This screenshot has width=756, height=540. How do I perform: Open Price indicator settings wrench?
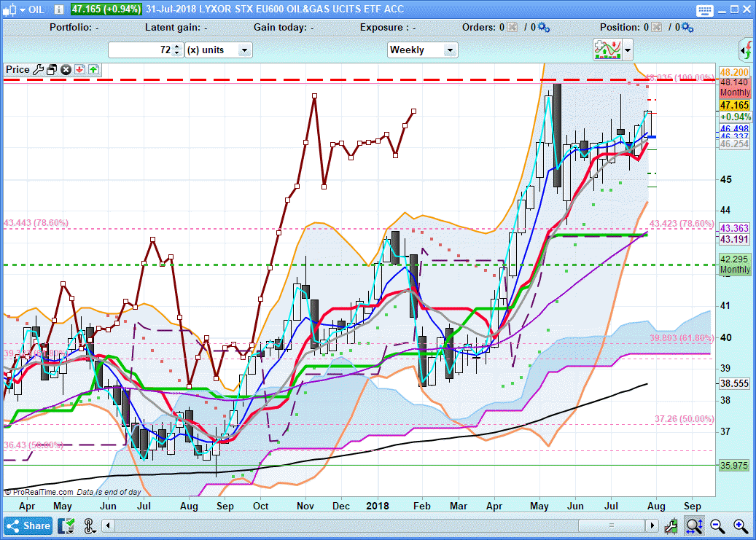pyautogui.click(x=38, y=70)
